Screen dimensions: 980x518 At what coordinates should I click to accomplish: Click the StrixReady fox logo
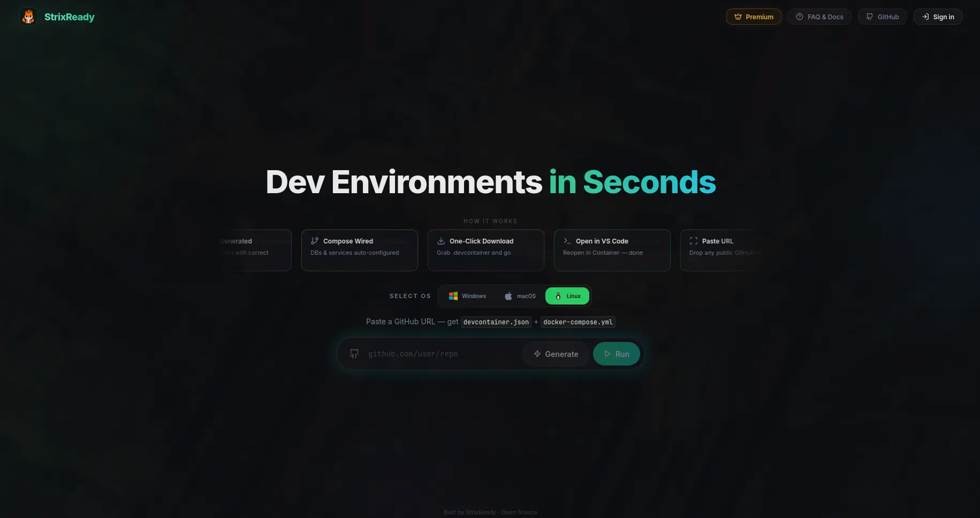28,17
